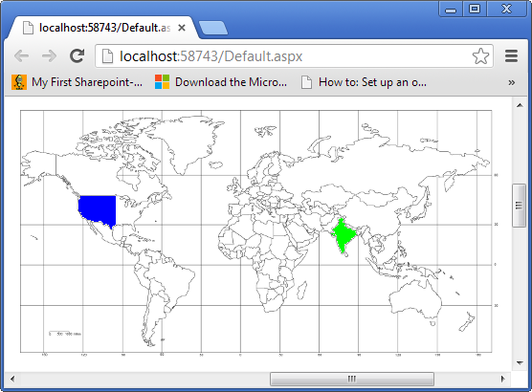
Task: Open the Chrome hamburger menu
Action: click(511, 56)
